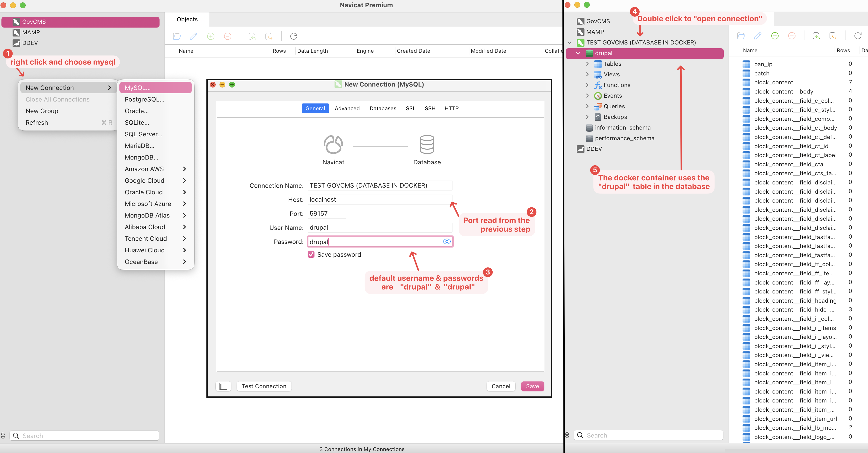Choose PostgreSQL from connection menu
This screenshot has height=453, width=868.
tap(144, 99)
